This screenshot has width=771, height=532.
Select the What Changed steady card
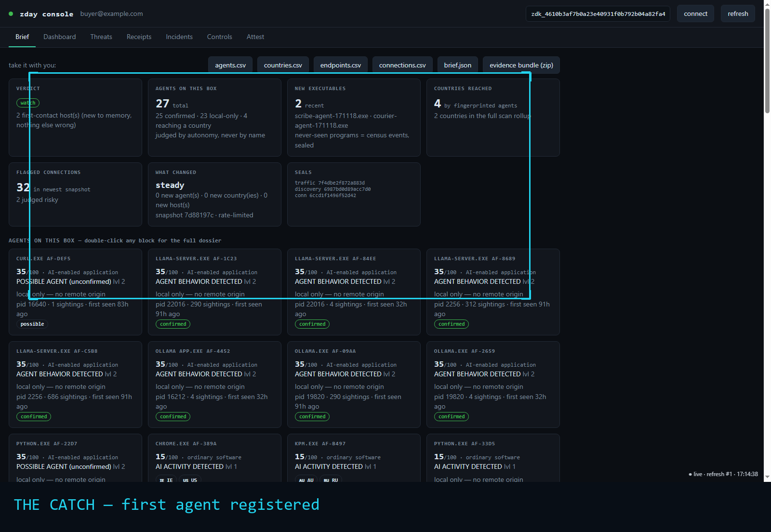214,194
